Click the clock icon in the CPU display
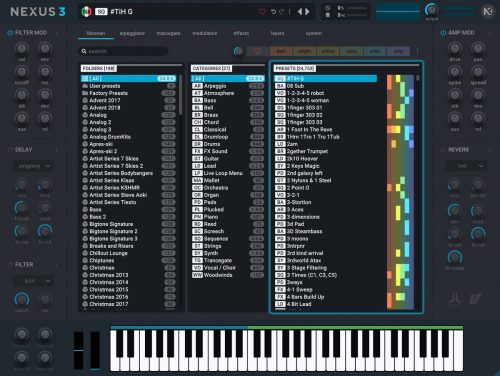This screenshot has width=500, height=376. point(328,8)
